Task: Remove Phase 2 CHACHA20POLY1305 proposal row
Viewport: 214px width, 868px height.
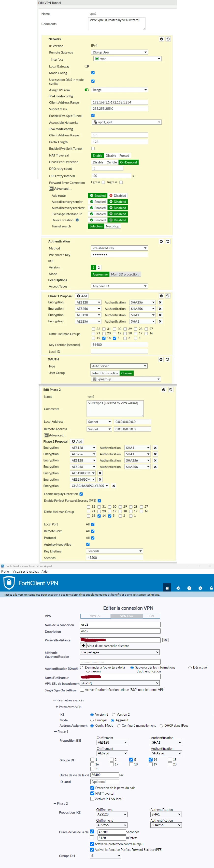Action: pos(114,486)
